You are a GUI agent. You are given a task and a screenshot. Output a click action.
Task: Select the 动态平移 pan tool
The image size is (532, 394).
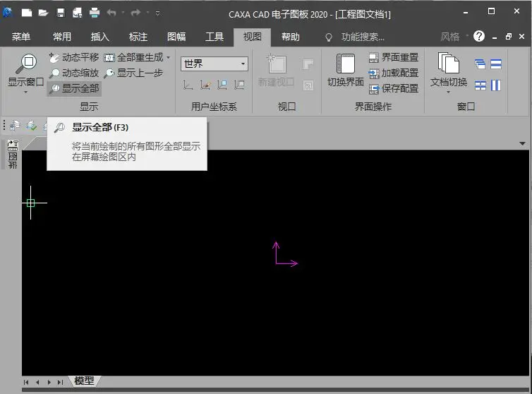73,57
